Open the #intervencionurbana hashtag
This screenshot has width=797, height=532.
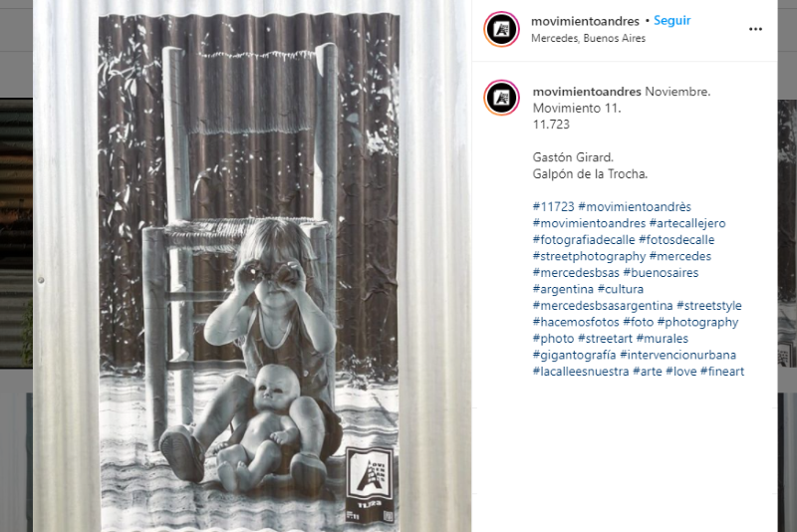677,355
